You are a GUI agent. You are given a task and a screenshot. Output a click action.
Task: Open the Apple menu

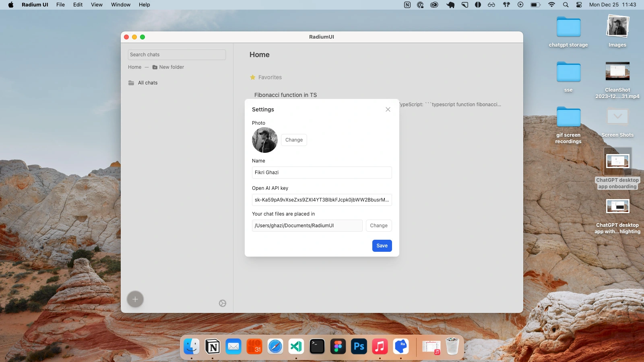click(11, 5)
